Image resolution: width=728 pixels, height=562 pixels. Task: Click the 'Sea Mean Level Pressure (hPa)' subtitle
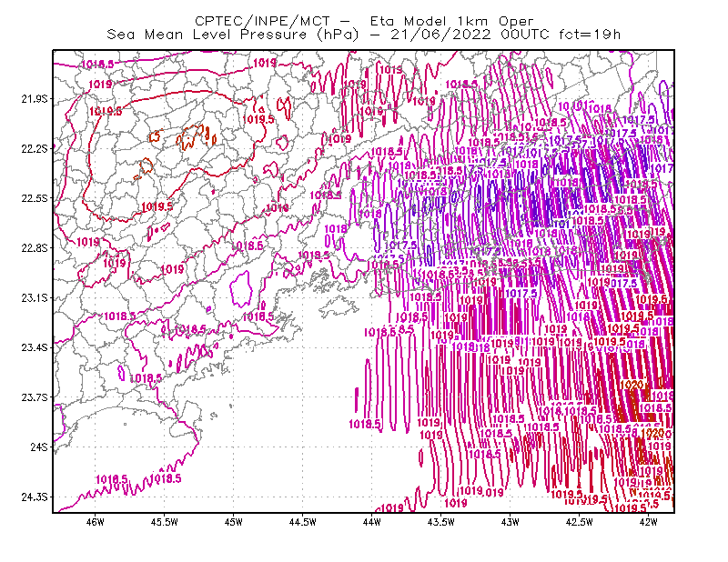tap(233, 35)
